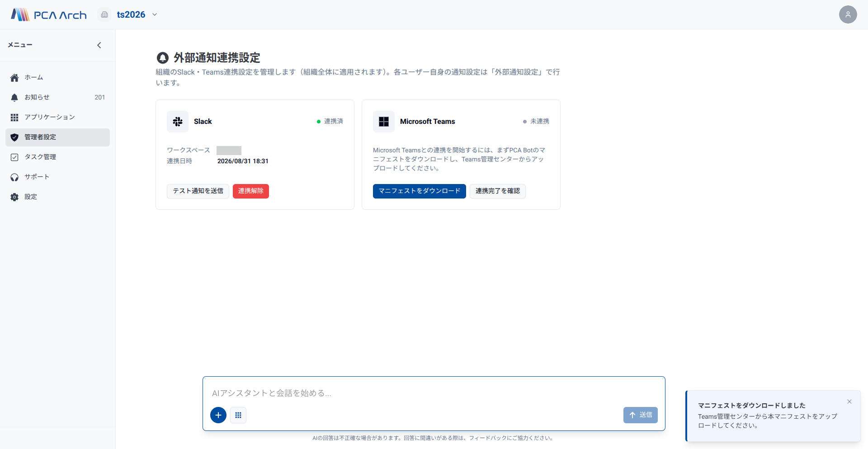
Task: Click the Slack 連携日時 value 2026/08/31 18:31
Action: coord(243,161)
